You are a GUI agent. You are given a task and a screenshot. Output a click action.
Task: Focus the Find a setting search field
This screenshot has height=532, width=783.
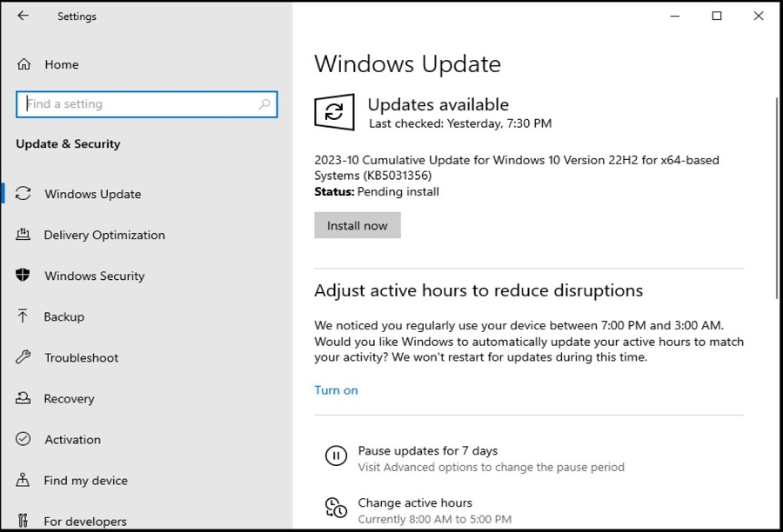coord(146,103)
